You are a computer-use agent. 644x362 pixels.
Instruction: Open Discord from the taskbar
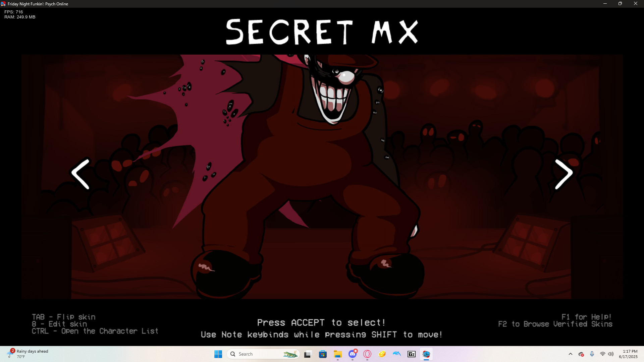[x=352, y=354]
